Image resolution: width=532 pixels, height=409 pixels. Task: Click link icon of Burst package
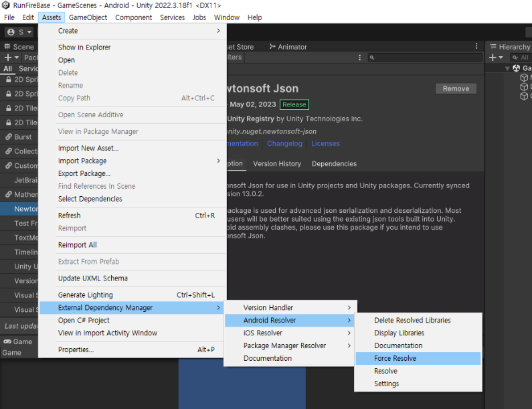9,137
